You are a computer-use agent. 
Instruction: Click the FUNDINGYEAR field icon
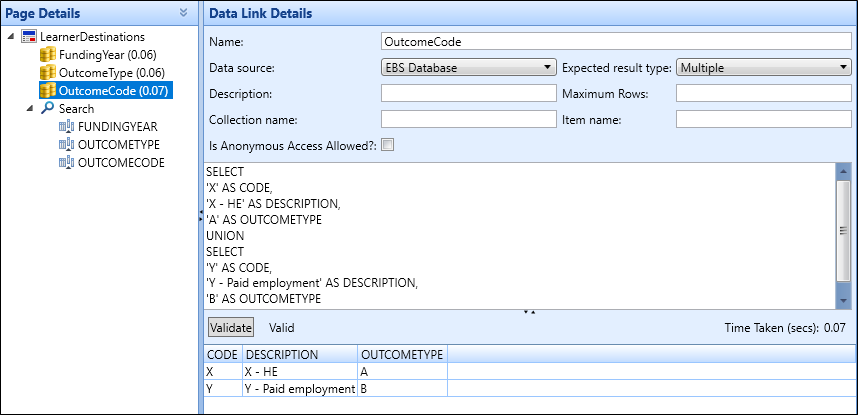[66, 127]
